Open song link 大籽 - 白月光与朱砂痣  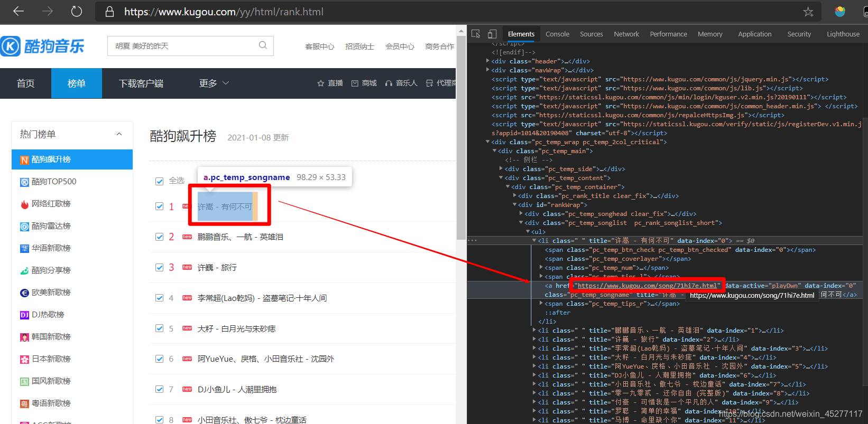[236, 328]
